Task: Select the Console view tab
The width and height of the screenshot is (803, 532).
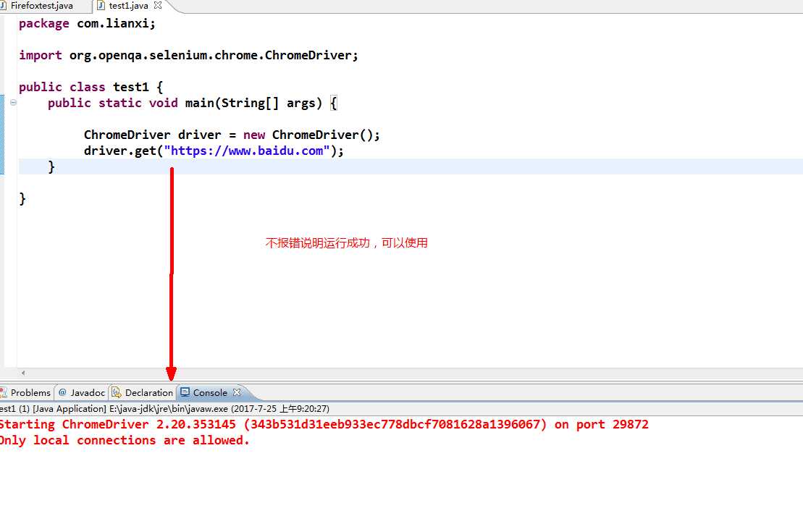Action: [x=209, y=393]
